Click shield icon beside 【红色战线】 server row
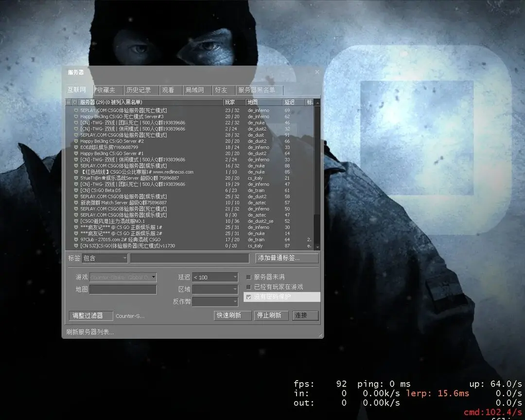Image resolution: width=525 pixels, height=420 pixels. tap(76, 172)
